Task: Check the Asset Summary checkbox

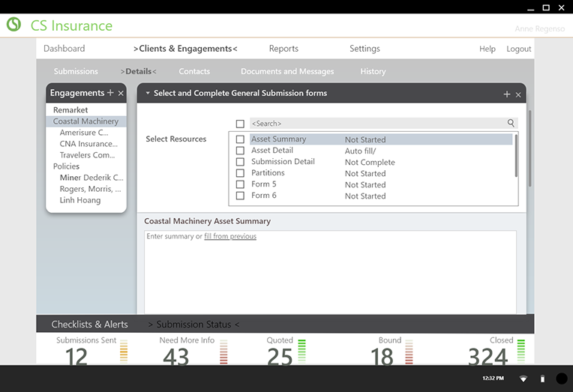Action: 240,139
